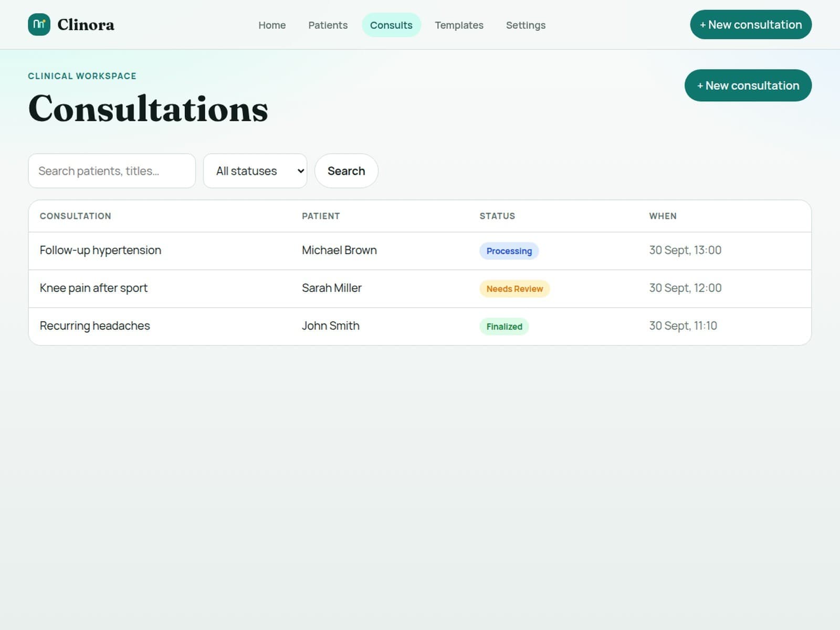The height and width of the screenshot is (630, 840).
Task: Click the Consultations page heading
Action: tap(148, 109)
